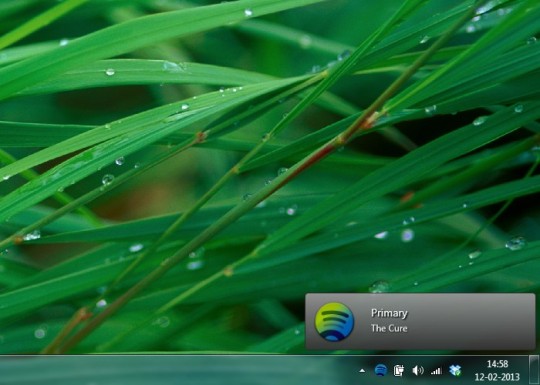The height and width of the screenshot is (385, 540).
Task: Click the Spotify icon in the system tray
Action: pyautogui.click(x=381, y=371)
